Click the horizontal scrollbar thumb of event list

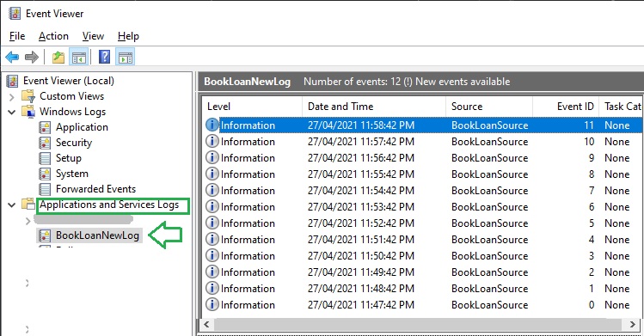(x=419, y=324)
